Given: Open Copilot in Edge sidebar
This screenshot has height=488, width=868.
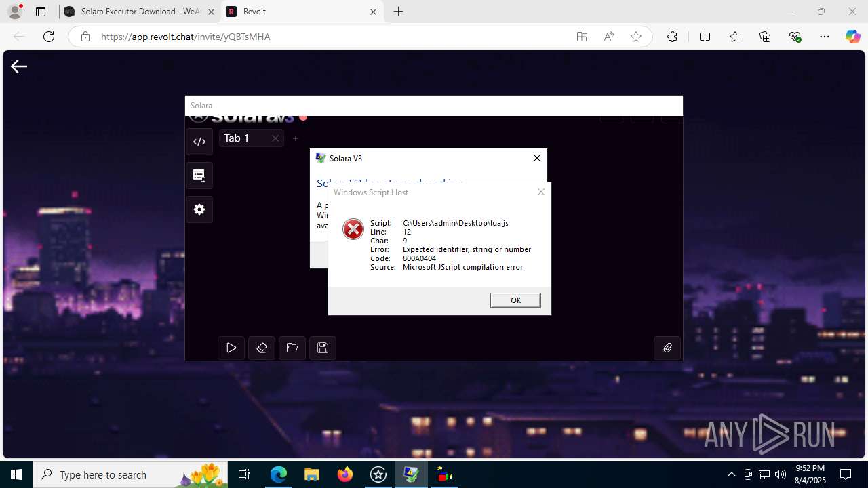Looking at the screenshot, I should click(x=852, y=37).
